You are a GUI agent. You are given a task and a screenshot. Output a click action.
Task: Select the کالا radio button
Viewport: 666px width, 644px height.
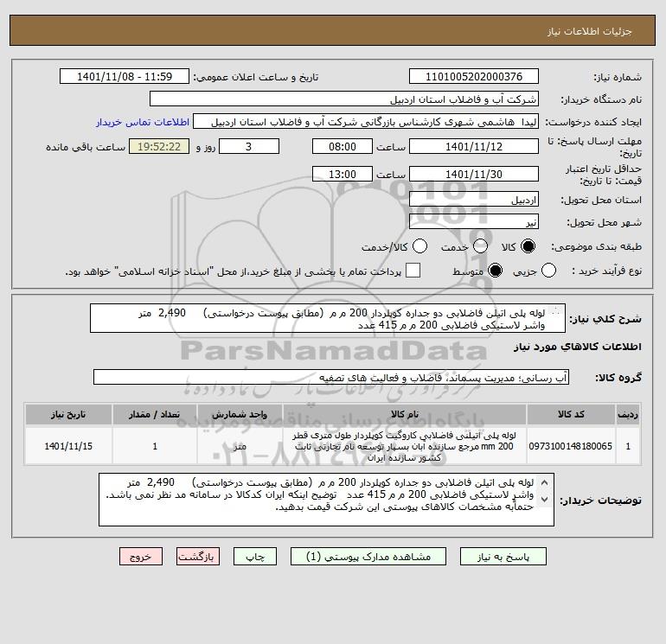tap(528, 246)
